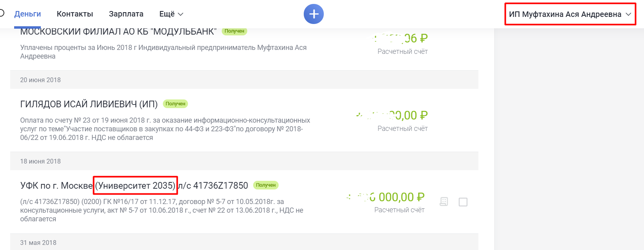Go to the Зарплата tab

[126, 14]
